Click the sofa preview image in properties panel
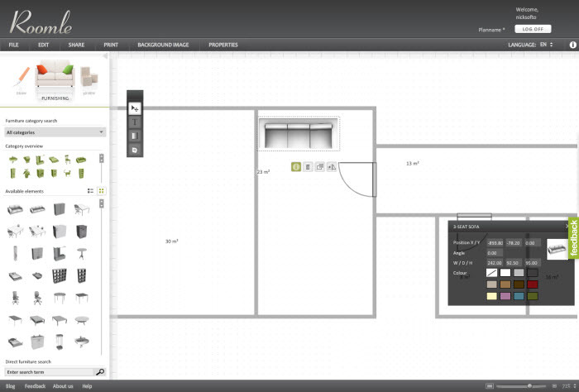This screenshot has height=392, width=579. (557, 249)
